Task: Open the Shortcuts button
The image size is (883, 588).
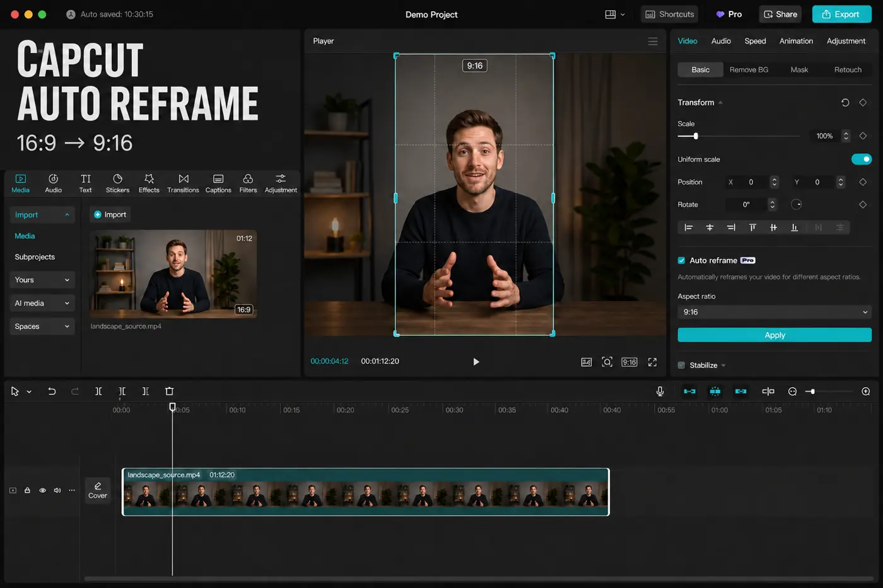Action: tap(669, 14)
